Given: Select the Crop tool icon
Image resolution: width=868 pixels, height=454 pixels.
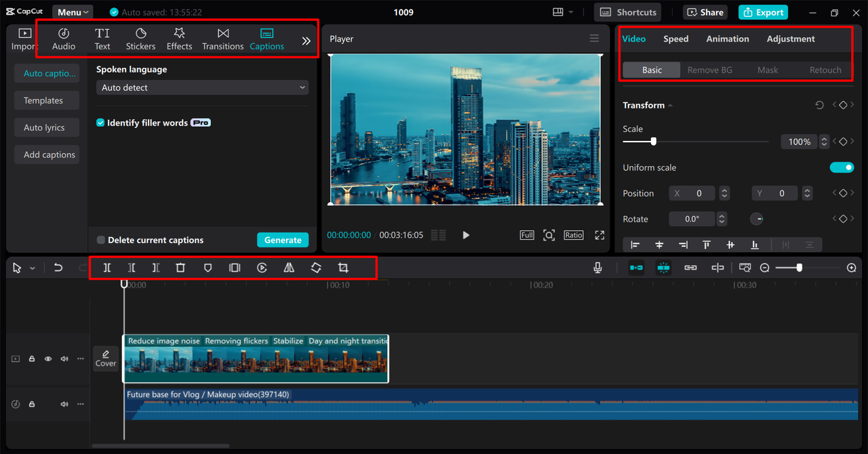Looking at the screenshot, I should point(343,268).
